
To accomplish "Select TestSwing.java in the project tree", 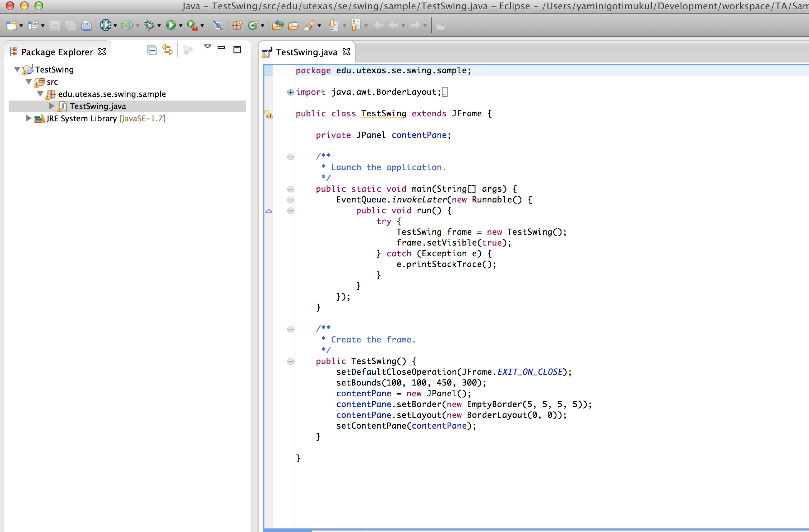I will pos(97,106).
